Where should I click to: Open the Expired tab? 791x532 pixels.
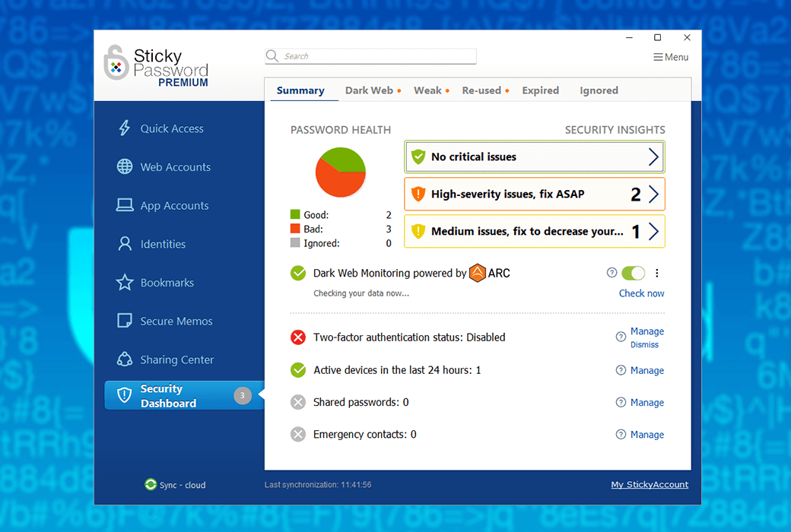pos(540,90)
